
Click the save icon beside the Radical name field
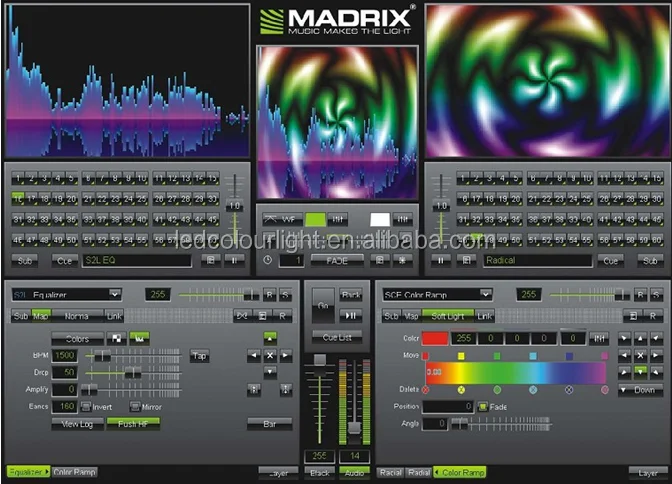pos(467,260)
